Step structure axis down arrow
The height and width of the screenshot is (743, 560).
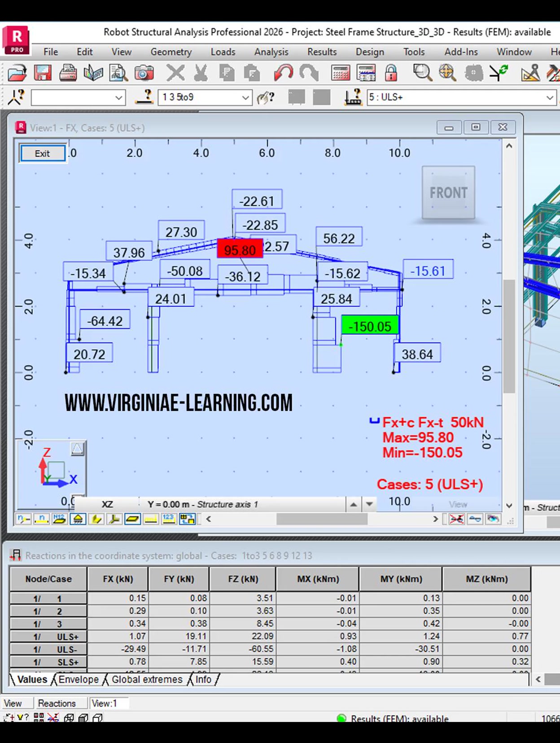click(x=369, y=504)
